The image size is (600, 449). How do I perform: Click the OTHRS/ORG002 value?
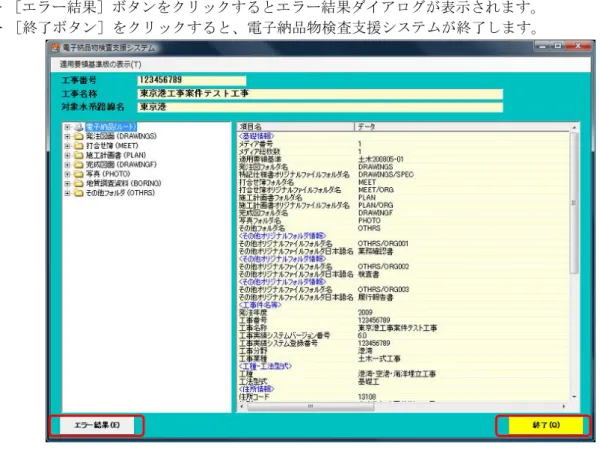[x=383, y=266]
